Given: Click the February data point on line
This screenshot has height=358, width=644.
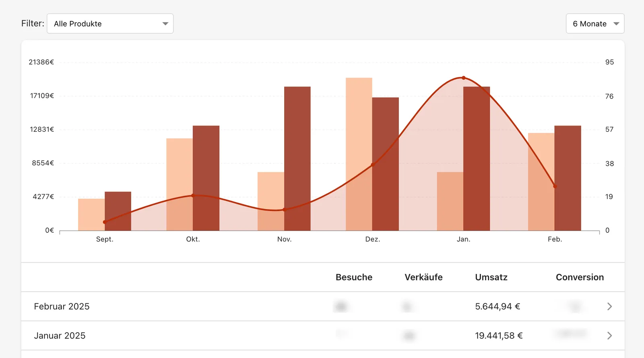Looking at the screenshot, I should tap(555, 186).
